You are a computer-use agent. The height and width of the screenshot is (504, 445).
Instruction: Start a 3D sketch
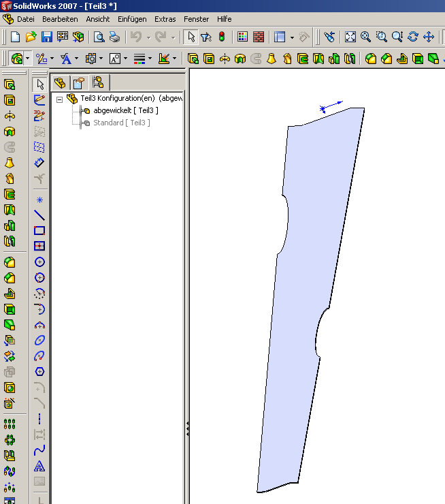(x=39, y=115)
